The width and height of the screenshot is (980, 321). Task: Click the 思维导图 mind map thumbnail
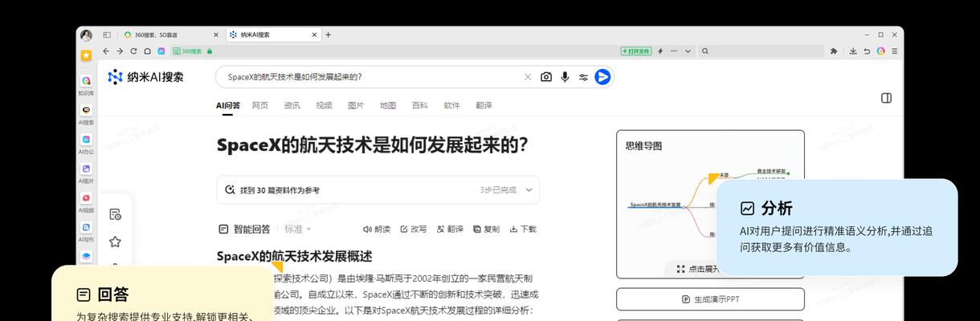(x=710, y=205)
